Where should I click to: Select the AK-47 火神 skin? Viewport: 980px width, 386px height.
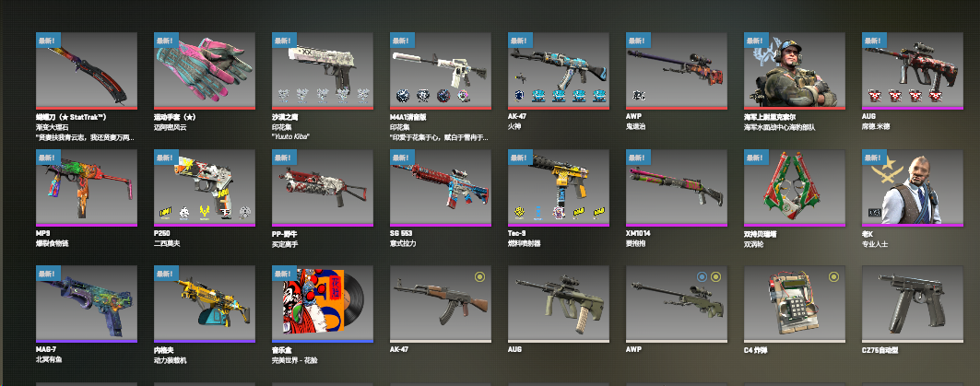[x=558, y=71]
